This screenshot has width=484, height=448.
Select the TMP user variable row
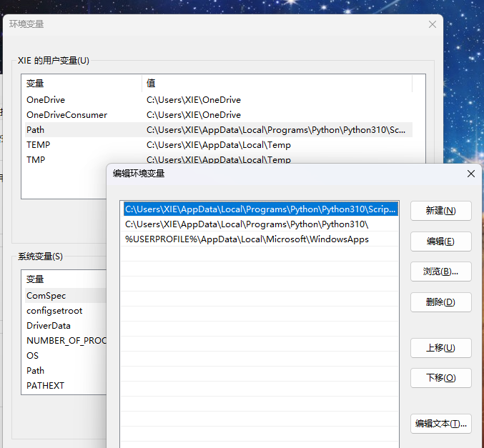(x=219, y=159)
